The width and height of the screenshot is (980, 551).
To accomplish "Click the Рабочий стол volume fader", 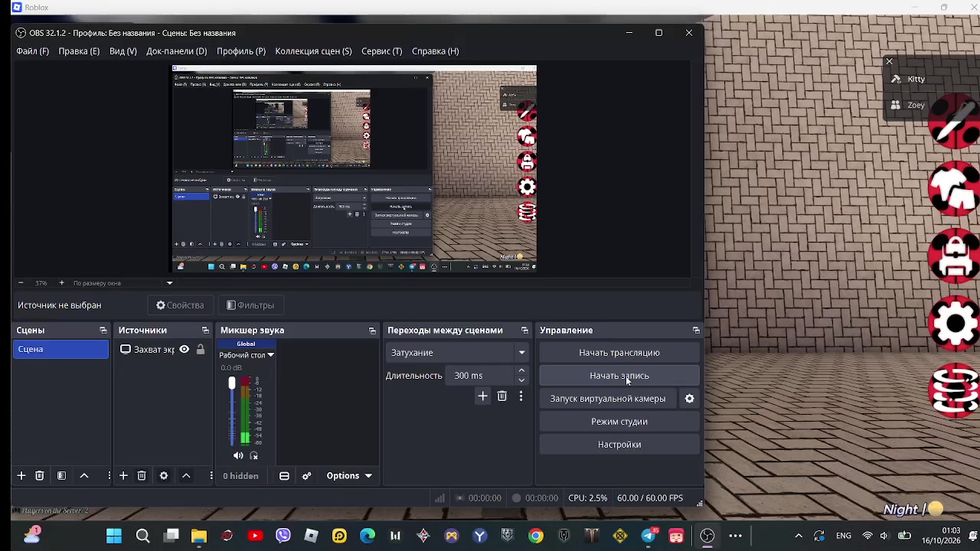I will 232,410.
